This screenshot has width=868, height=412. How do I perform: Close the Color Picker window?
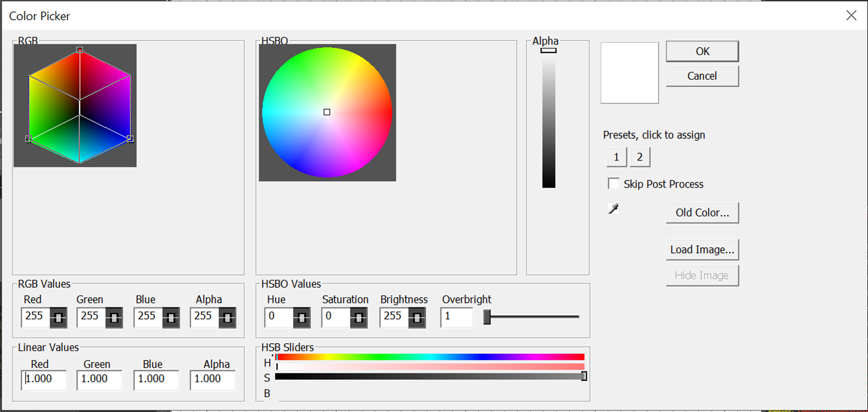[852, 16]
